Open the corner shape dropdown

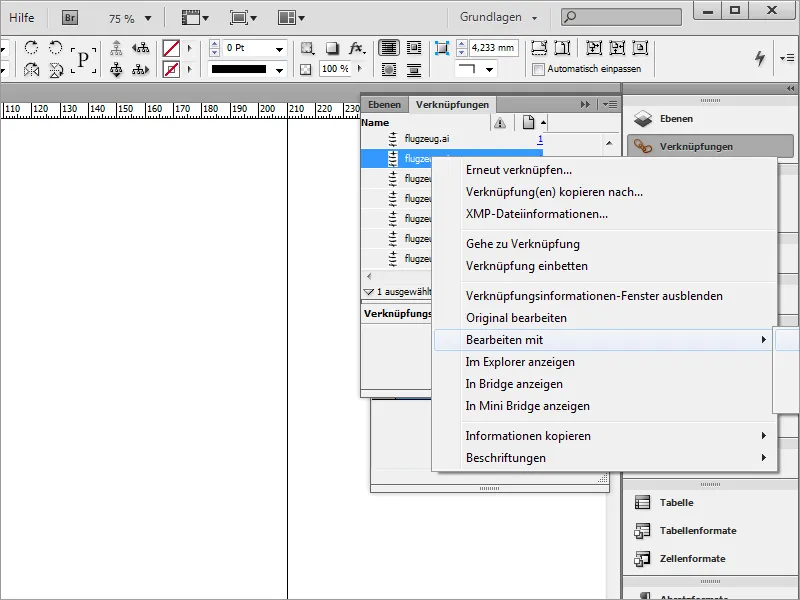pyautogui.click(x=489, y=69)
